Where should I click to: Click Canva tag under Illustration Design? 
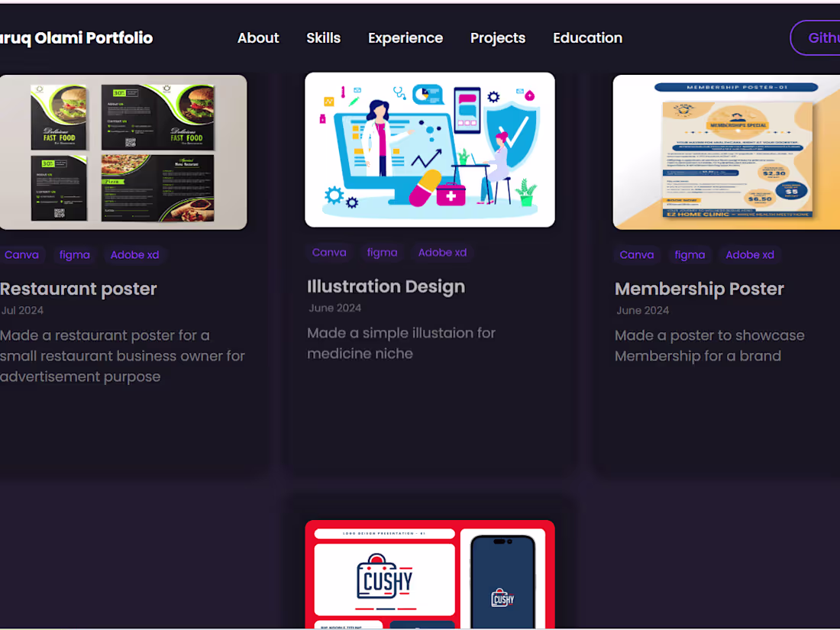[x=329, y=253]
